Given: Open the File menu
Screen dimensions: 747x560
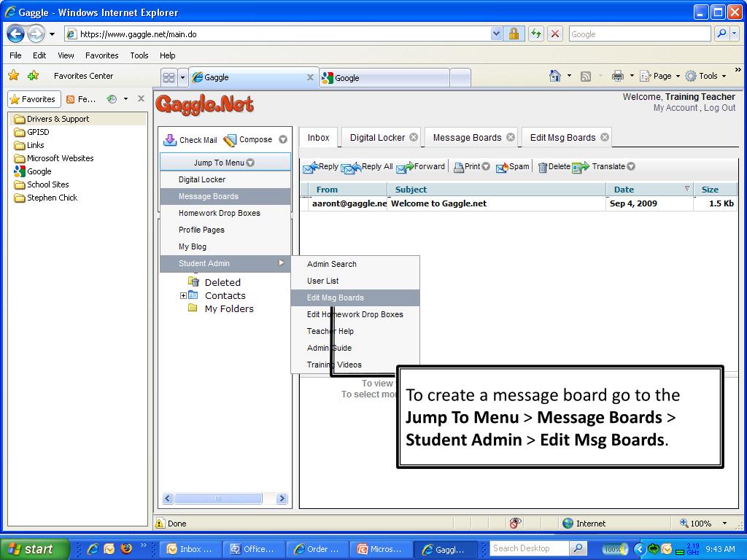Looking at the screenshot, I should pyautogui.click(x=15, y=55).
